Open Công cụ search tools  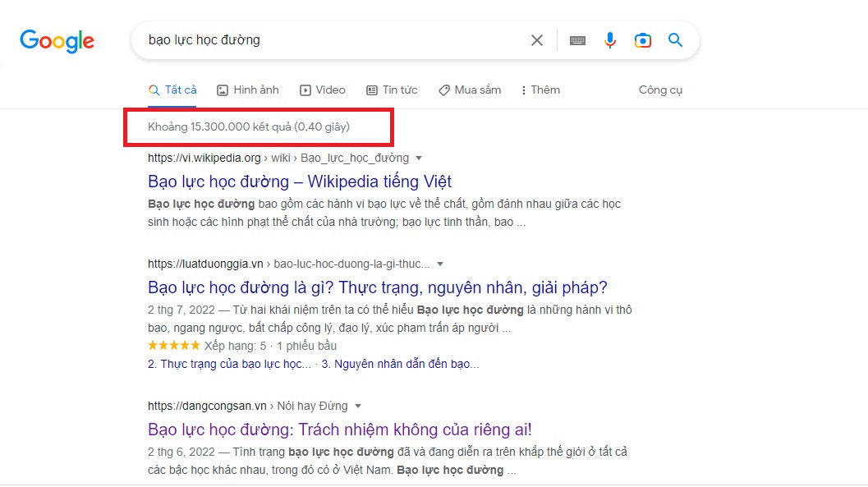coord(660,90)
